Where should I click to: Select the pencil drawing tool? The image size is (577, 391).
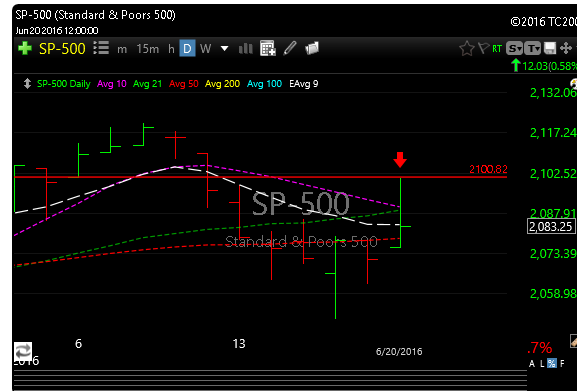click(290, 48)
